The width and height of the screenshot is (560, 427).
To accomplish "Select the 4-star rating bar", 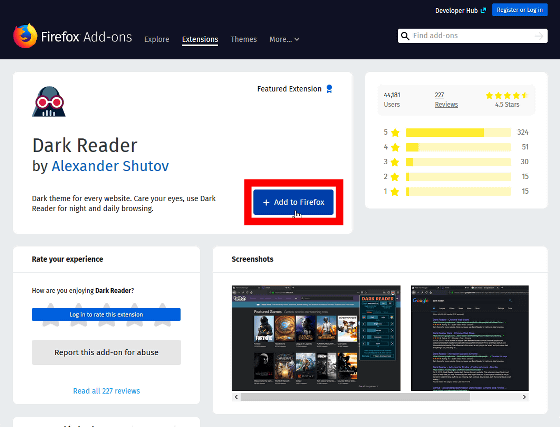I will [x=458, y=147].
